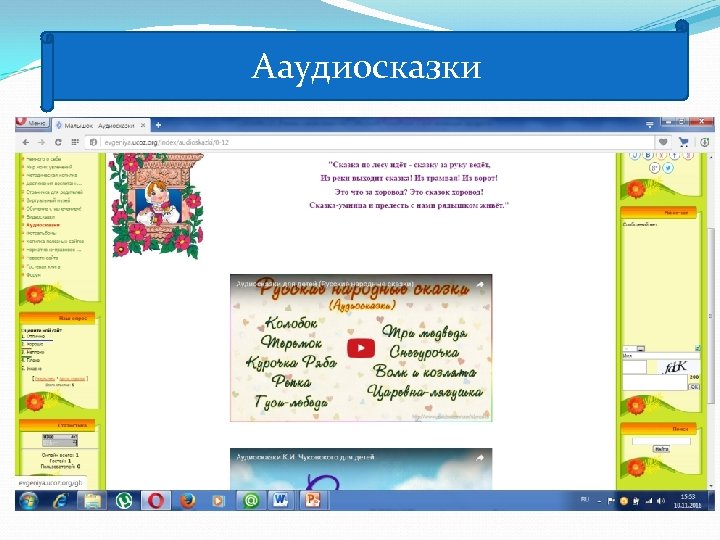
Task: Open the downloads icon in Opera toolbar
Action: click(705, 142)
